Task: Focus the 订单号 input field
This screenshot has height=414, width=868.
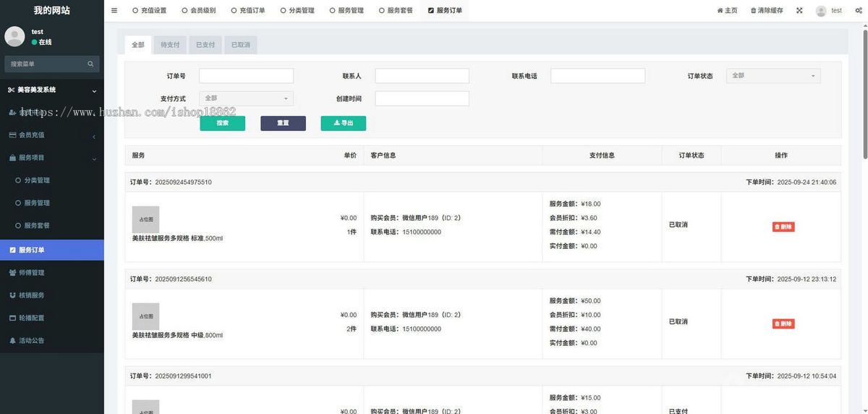Action: tap(246, 76)
